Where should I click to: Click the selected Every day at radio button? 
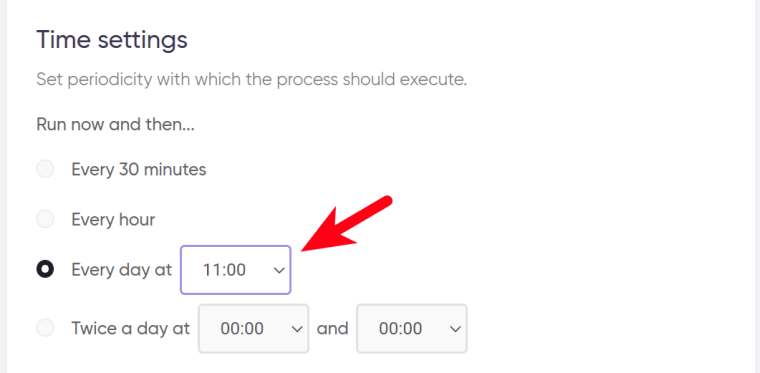coord(46,269)
